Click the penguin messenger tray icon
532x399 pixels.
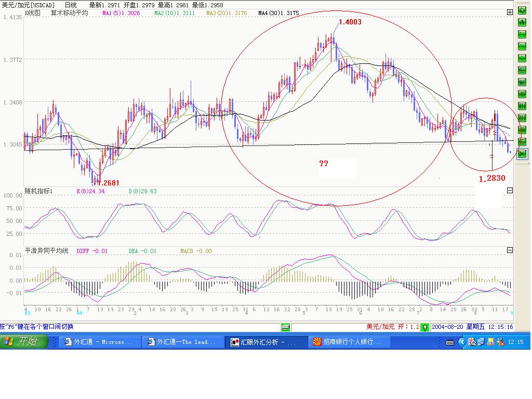point(472,342)
